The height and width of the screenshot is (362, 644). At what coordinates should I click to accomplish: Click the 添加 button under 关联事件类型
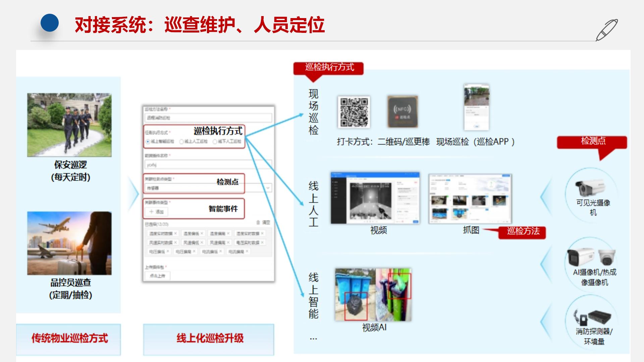coord(156,212)
